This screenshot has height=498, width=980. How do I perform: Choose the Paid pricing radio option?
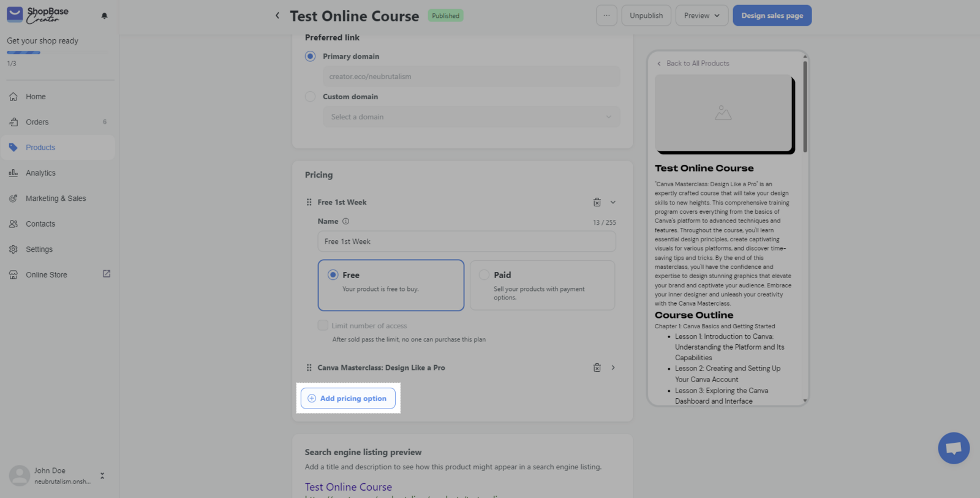484,275
